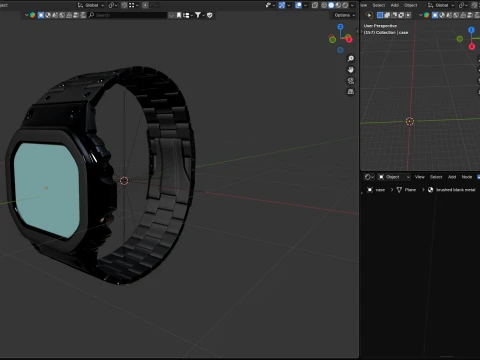This screenshot has width=480, height=360.
Task: Click the zoom magnifier icon in main viewport
Action: (x=351, y=59)
